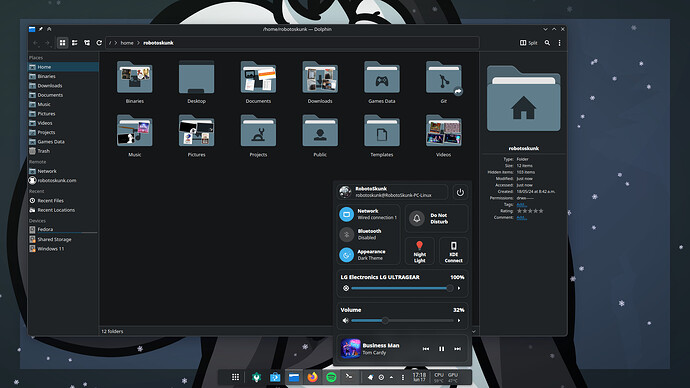Viewport: 690px width, 388px height.
Task: Open the search magnifier in Dolphin
Action: tap(547, 43)
